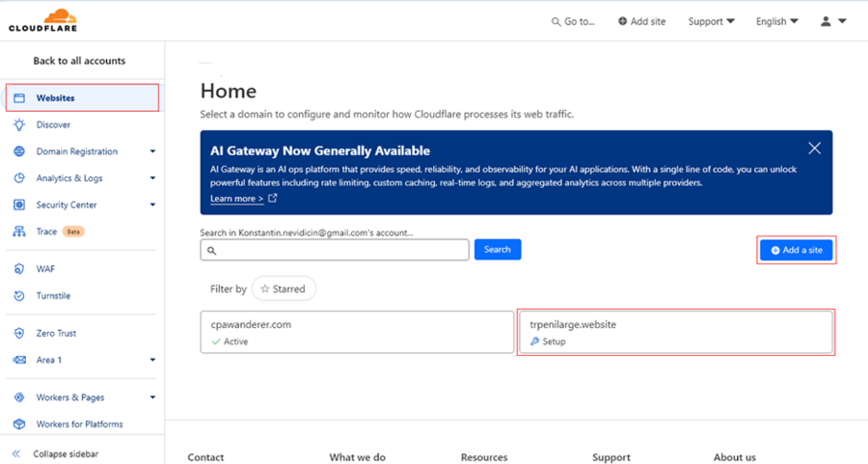Toggle the Starred filter
Screen dimensions: 868x464
click(284, 289)
